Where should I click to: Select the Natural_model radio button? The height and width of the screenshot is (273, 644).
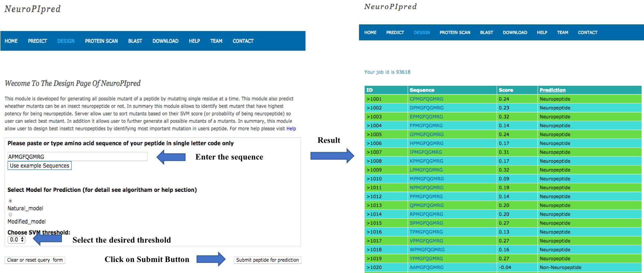[x=10, y=201]
